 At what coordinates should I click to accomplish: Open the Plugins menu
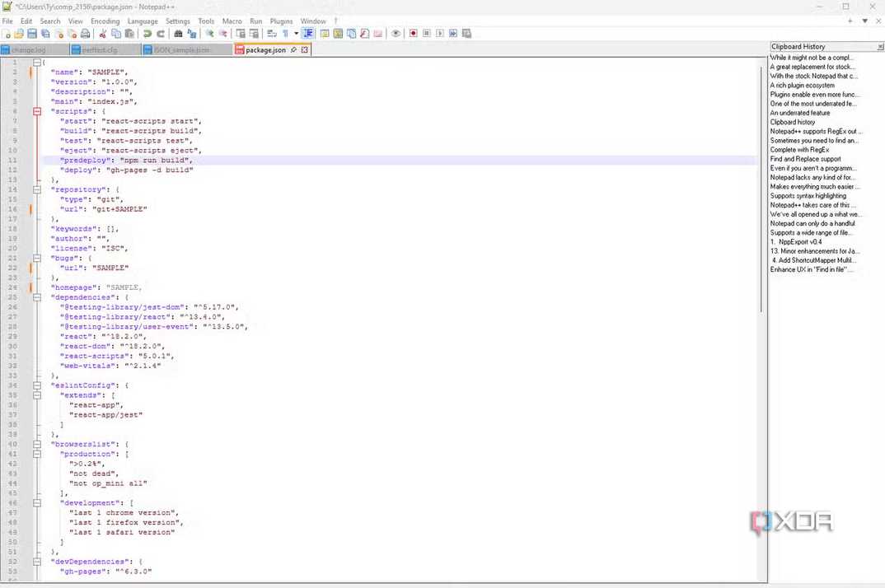(x=281, y=21)
